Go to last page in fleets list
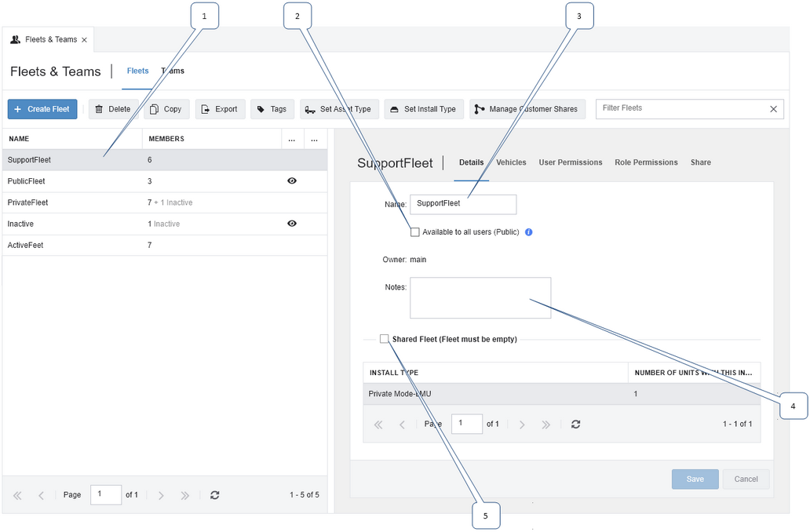 (x=185, y=495)
